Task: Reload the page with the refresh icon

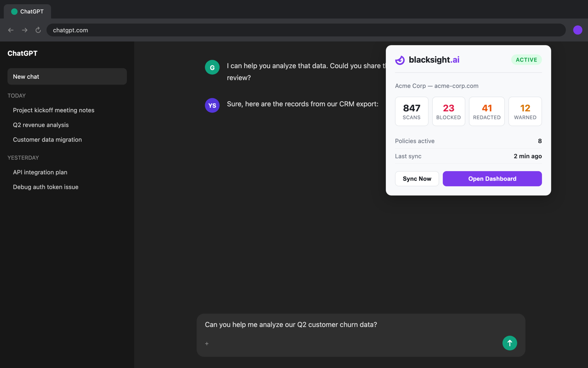Action: pyautogui.click(x=38, y=30)
